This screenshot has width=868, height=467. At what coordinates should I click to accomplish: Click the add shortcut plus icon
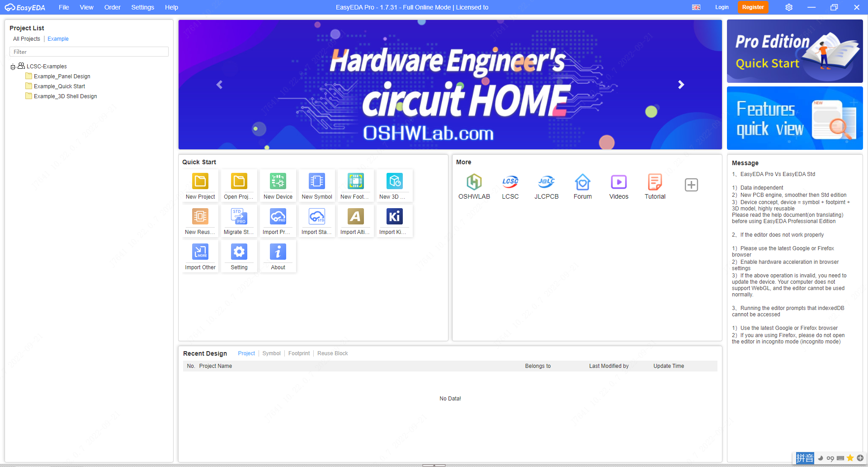(691, 185)
